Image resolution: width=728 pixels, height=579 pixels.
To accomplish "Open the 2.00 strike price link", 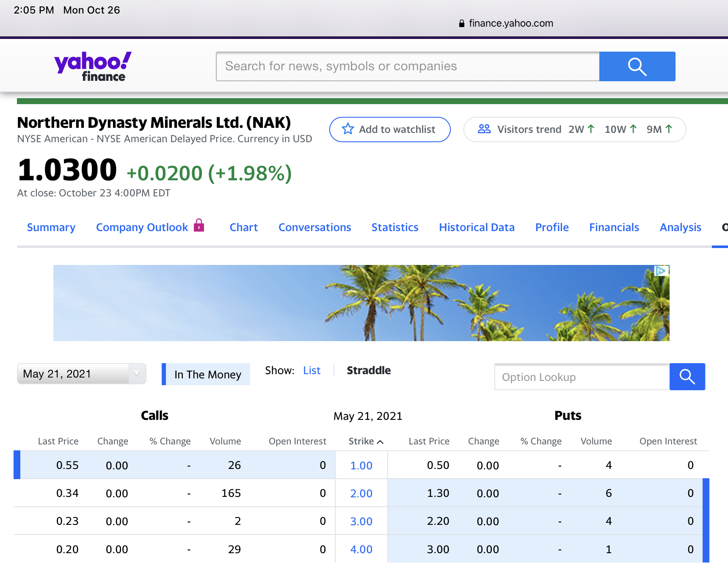I will coord(361,494).
